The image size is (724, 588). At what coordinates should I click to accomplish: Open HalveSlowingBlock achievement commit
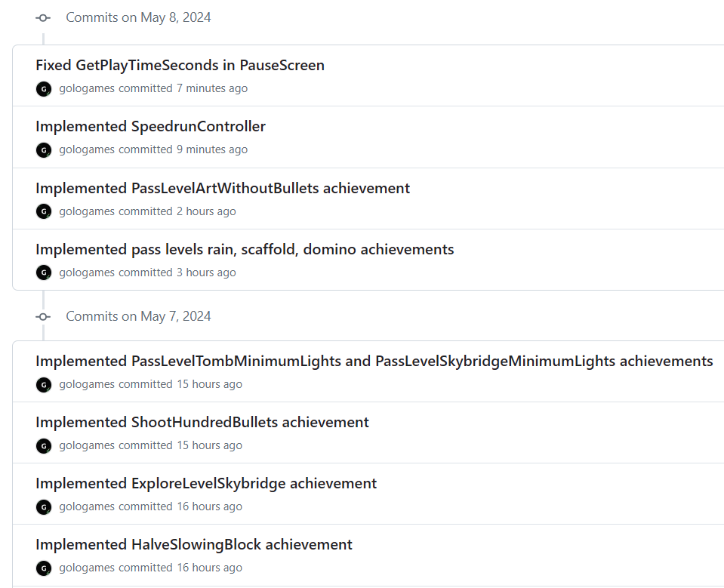point(194,545)
